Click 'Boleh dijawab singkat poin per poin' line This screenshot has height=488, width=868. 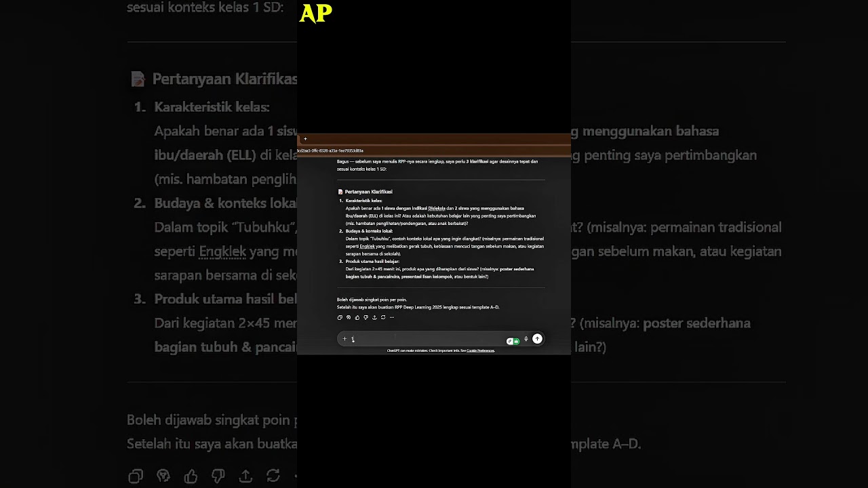tap(372, 300)
